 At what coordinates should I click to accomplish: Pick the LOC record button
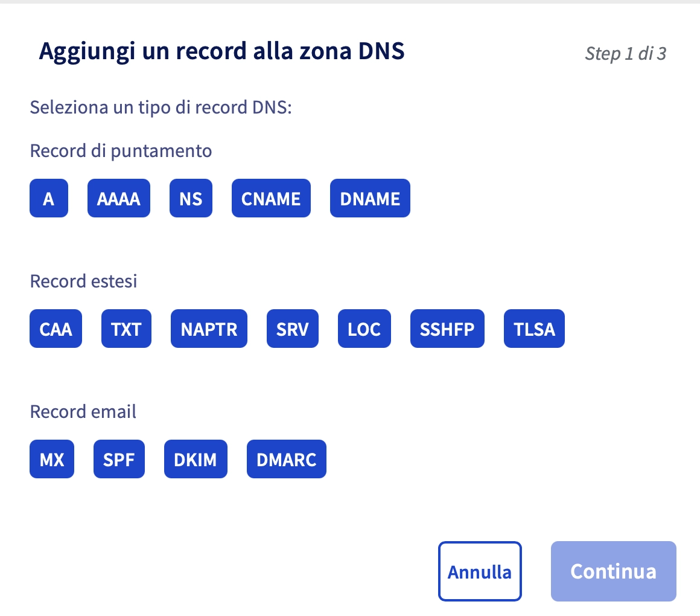[x=364, y=329]
